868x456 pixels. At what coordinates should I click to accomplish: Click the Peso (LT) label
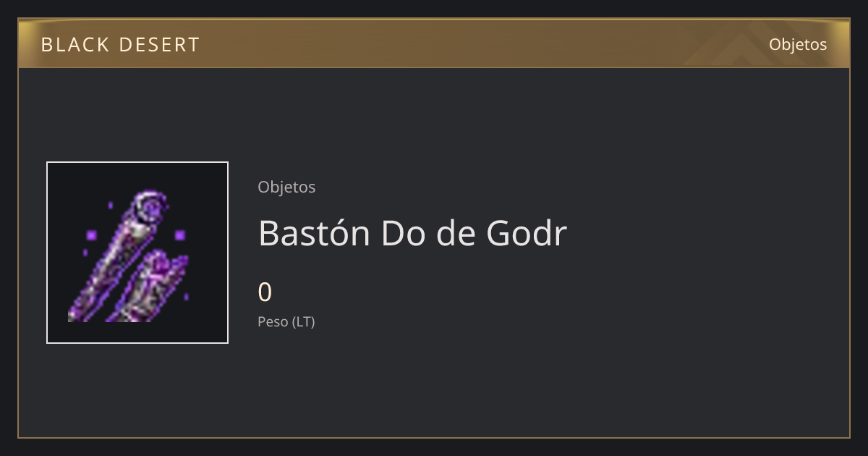(286, 321)
